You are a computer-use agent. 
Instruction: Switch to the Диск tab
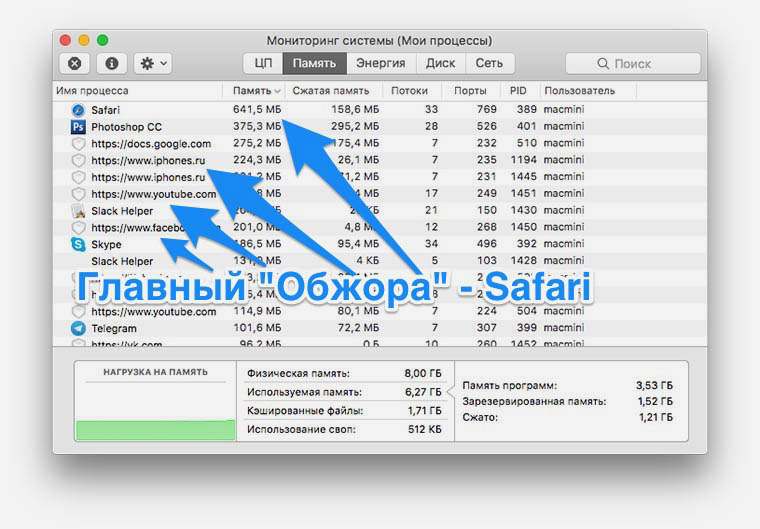441,64
